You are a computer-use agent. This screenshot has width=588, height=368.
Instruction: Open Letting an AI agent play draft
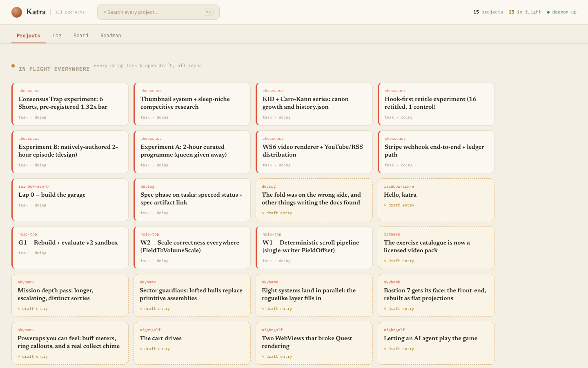click(436, 343)
